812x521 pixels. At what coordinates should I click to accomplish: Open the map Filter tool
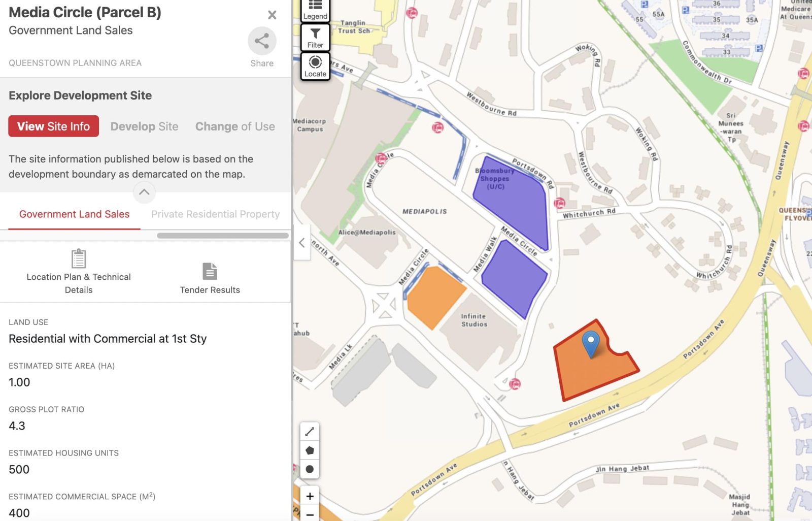coord(315,38)
